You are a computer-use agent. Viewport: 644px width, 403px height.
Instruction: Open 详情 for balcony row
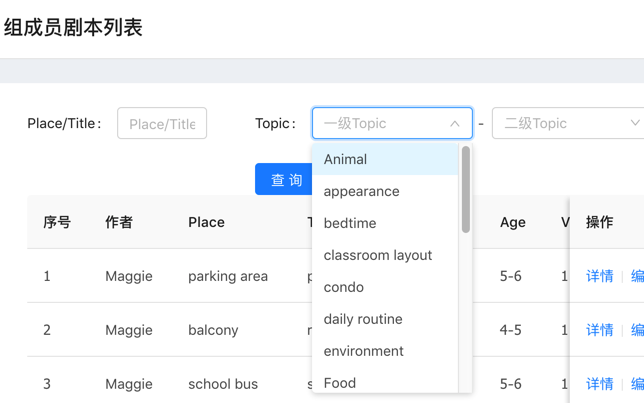pos(599,330)
